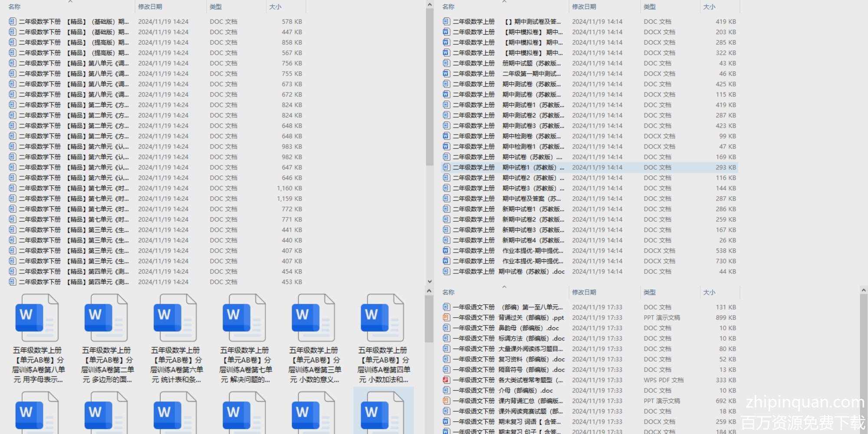Click the DOCX icon beside 二年级第一期中测试
Screen dimensions: 868x434
pos(446,74)
